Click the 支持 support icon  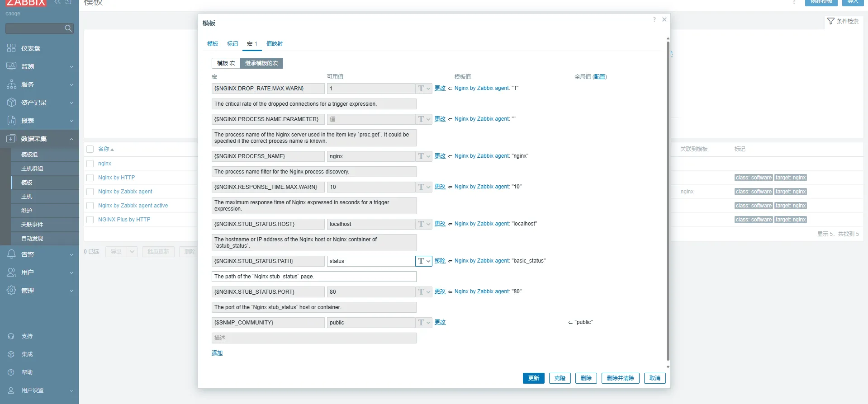click(11, 336)
